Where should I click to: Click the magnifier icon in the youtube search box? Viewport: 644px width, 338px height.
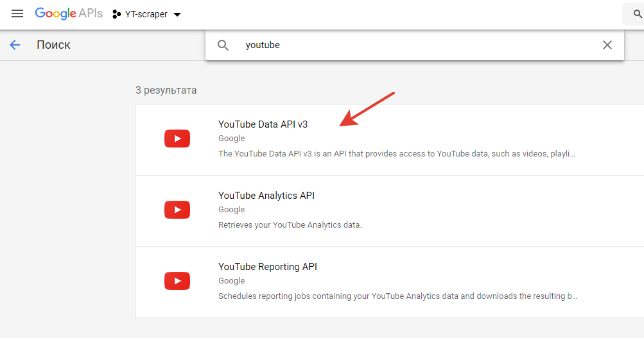223,45
